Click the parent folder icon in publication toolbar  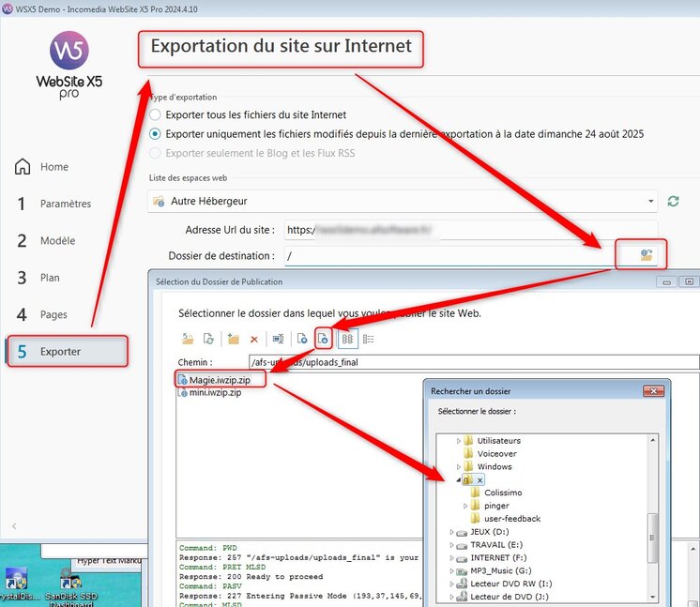188,339
